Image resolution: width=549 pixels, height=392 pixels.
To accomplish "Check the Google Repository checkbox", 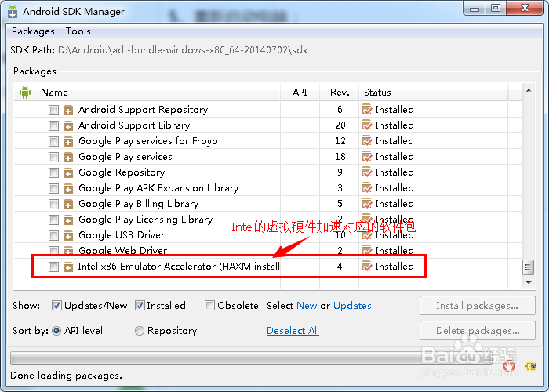I will tap(53, 172).
